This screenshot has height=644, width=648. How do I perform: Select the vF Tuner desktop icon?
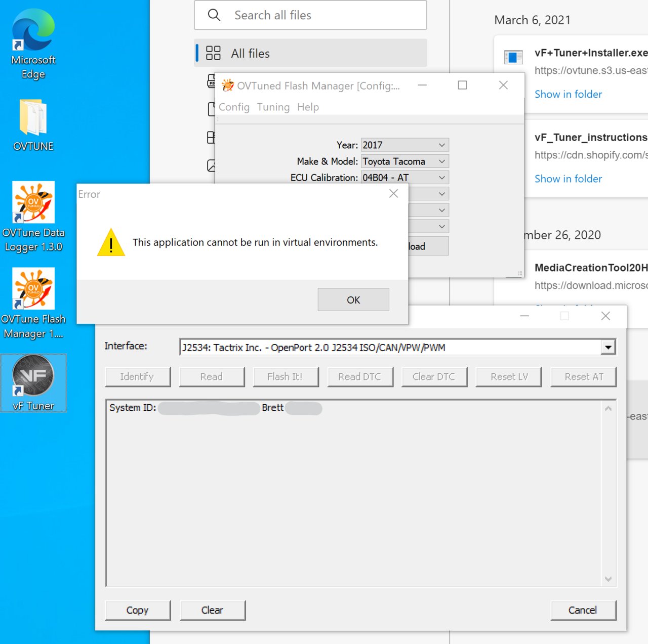pos(33,383)
